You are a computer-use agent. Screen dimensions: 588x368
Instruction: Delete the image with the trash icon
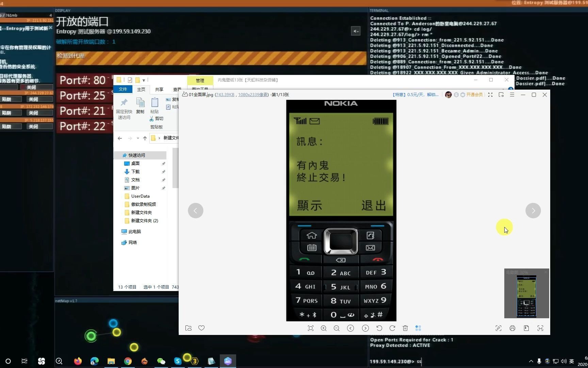click(405, 328)
